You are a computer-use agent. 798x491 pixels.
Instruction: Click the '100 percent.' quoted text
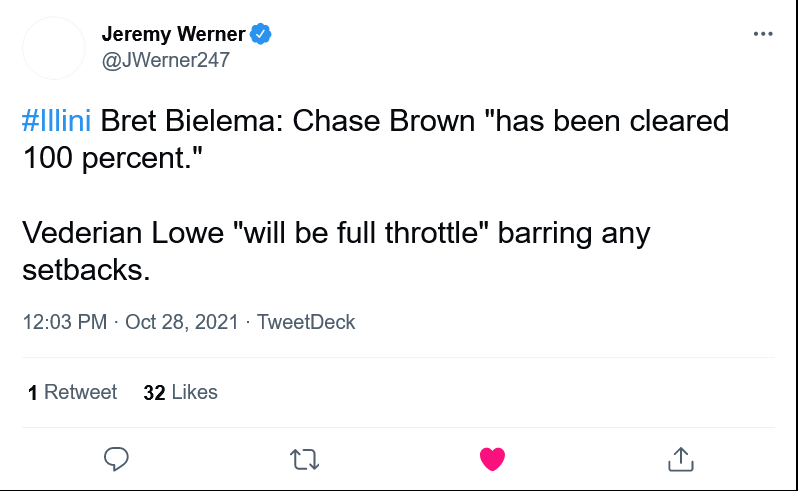(x=108, y=158)
